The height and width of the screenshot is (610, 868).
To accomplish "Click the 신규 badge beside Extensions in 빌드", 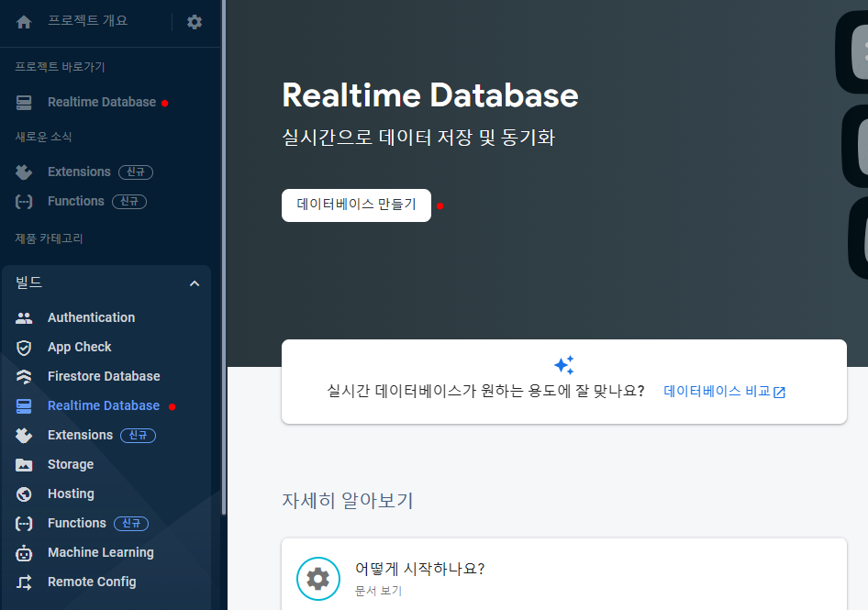I will tap(139, 435).
